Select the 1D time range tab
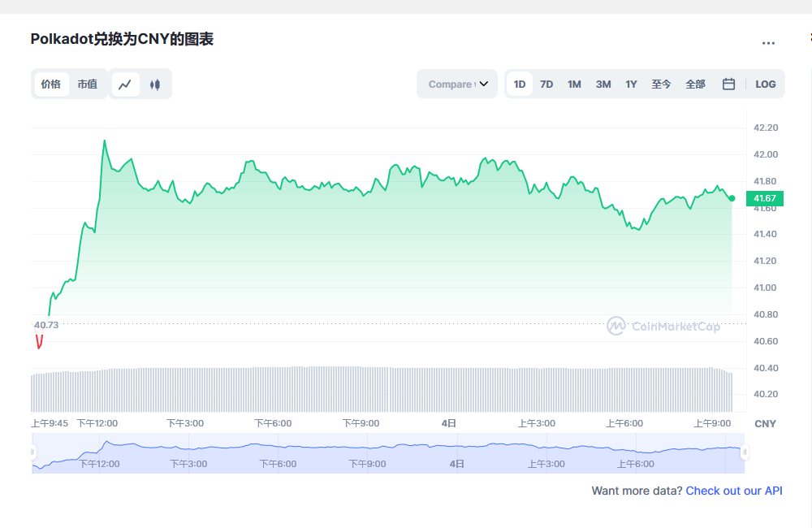This screenshot has width=812, height=528. 520,84
